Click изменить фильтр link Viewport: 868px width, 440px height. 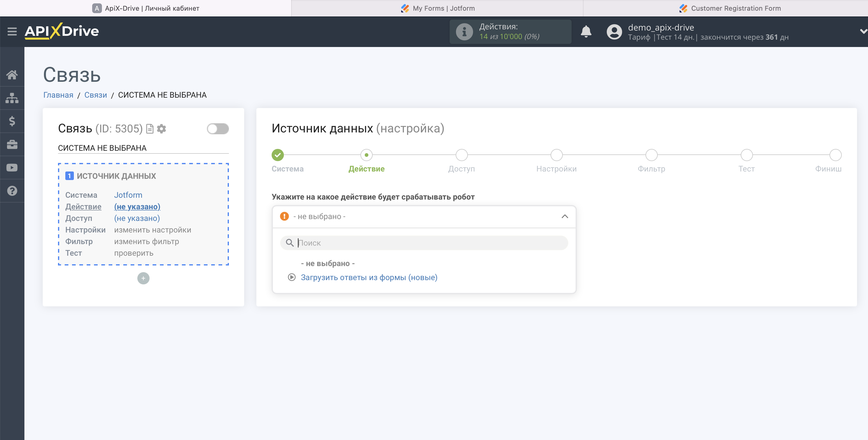146,242
